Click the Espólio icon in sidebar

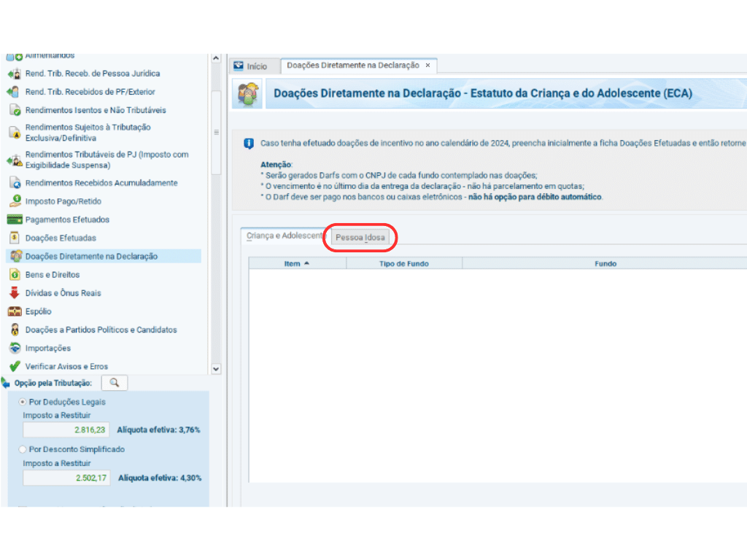pos(13,311)
